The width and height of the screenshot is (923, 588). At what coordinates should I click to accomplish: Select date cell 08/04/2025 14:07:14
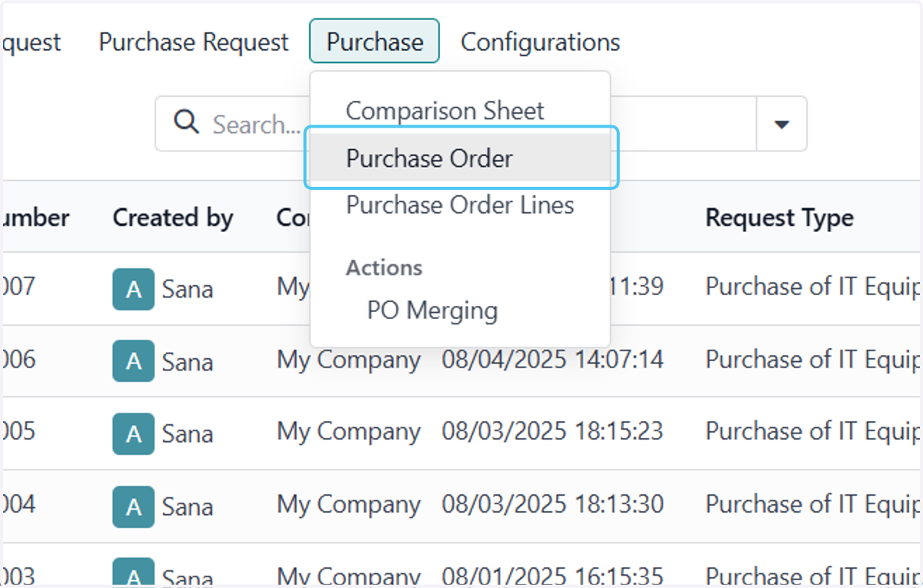[x=552, y=359]
